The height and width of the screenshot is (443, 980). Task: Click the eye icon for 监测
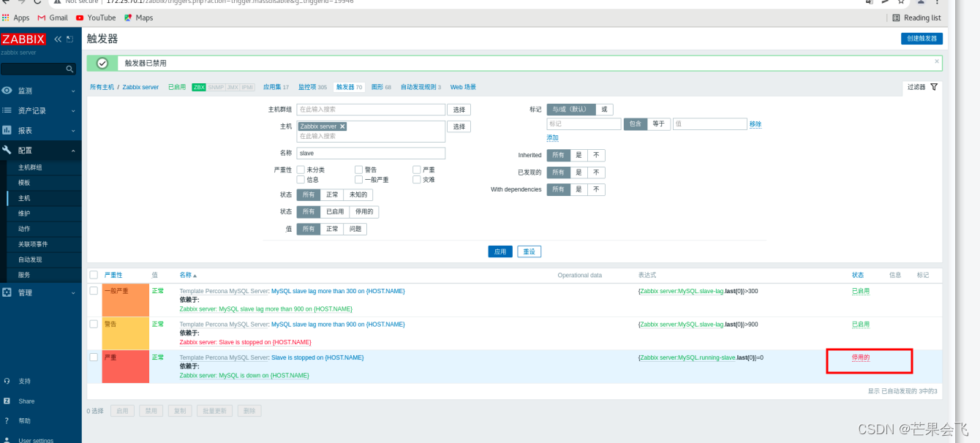pos(7,91)
